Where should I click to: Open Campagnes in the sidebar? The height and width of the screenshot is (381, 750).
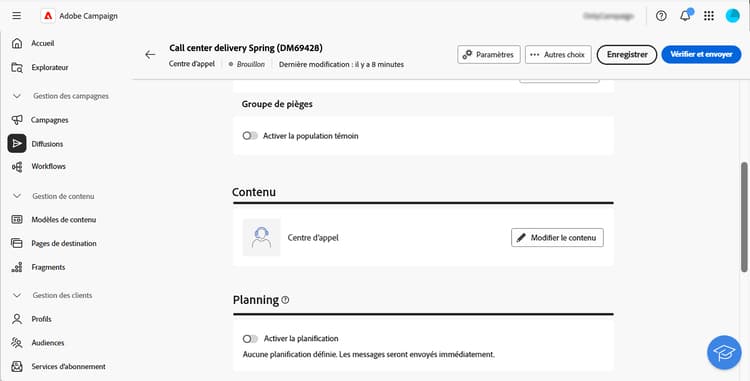coord(50,120)
